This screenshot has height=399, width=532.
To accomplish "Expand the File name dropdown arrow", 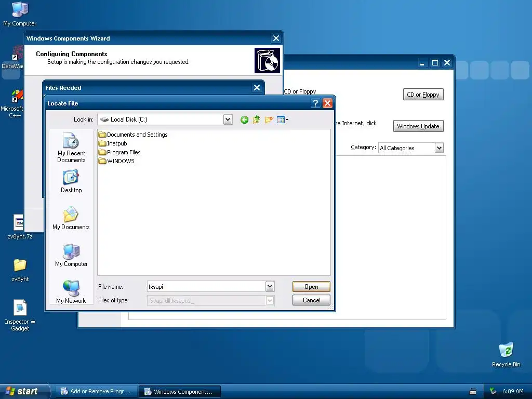I will point(270,286).
